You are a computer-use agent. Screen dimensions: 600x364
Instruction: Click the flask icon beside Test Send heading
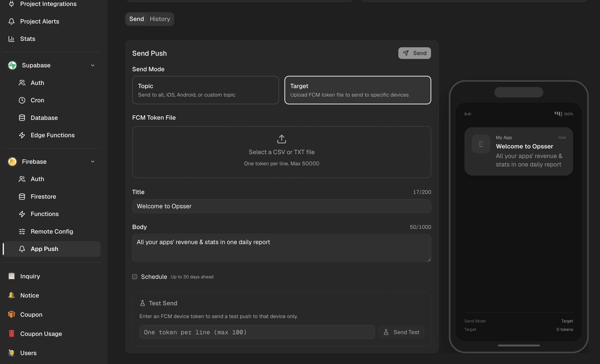tap(142, 303)
